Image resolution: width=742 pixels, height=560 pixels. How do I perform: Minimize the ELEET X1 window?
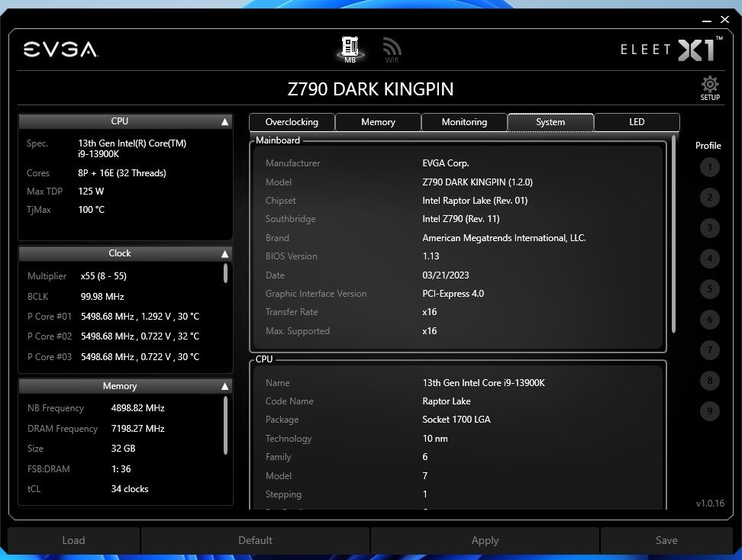(707, 21)
